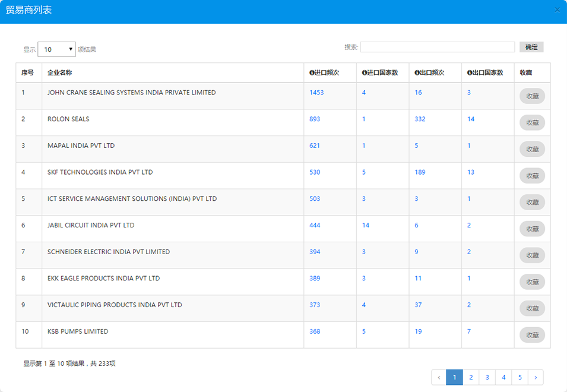The width and height of the screenshot is (567, 392).
Task: Sort by 序号 column header
Action: tap(27, 72)
